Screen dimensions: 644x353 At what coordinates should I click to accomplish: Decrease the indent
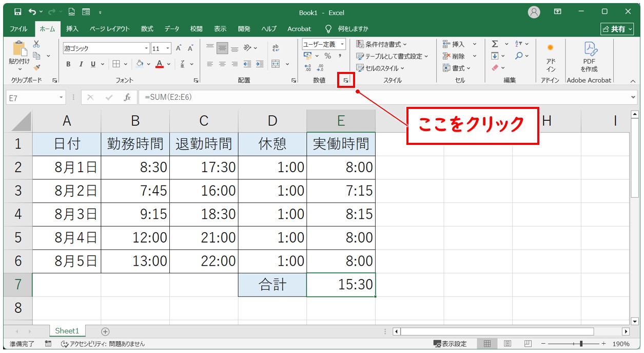[247, 64]
